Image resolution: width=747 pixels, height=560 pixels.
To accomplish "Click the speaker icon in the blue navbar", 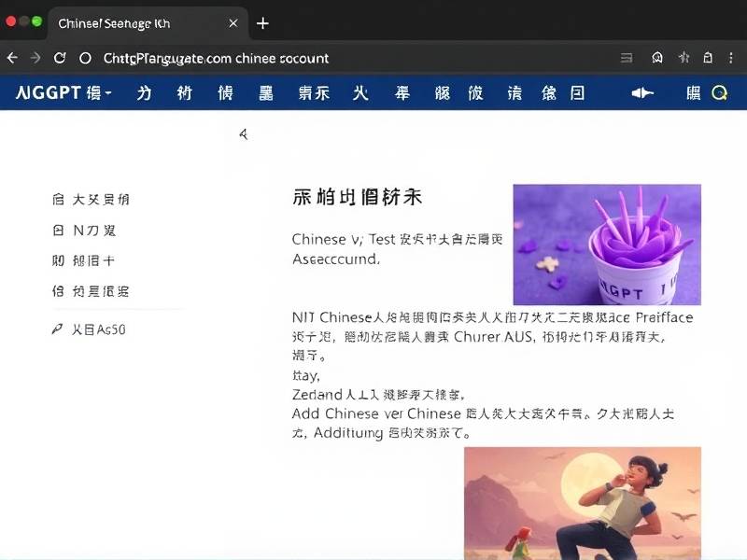I will point(642,92).
